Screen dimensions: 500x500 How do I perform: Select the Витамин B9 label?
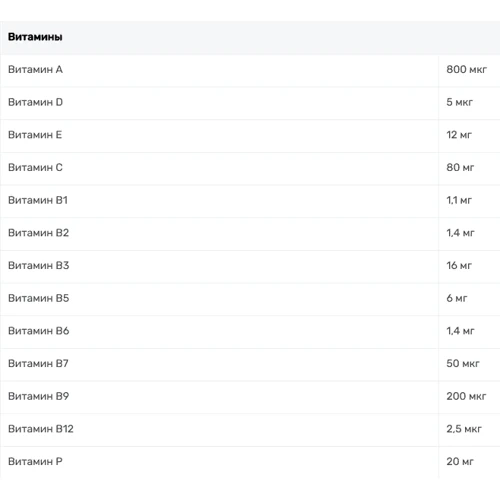(x=38, y=396)
